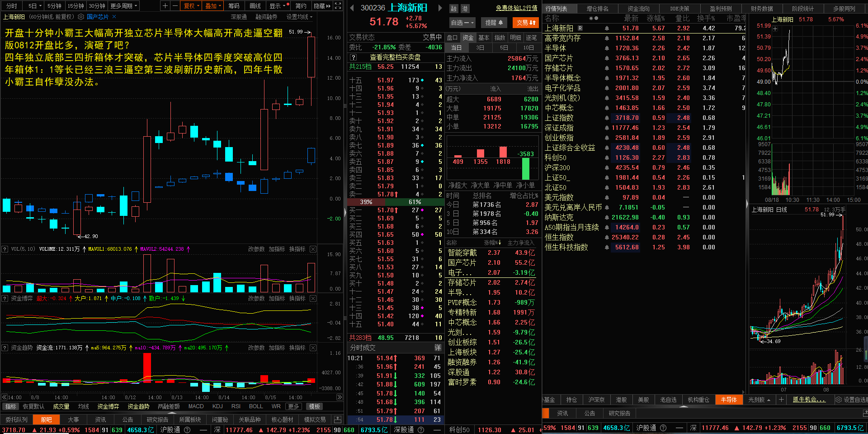Go to previous stock with left arrow beside 300236

[x=352, y=8]
